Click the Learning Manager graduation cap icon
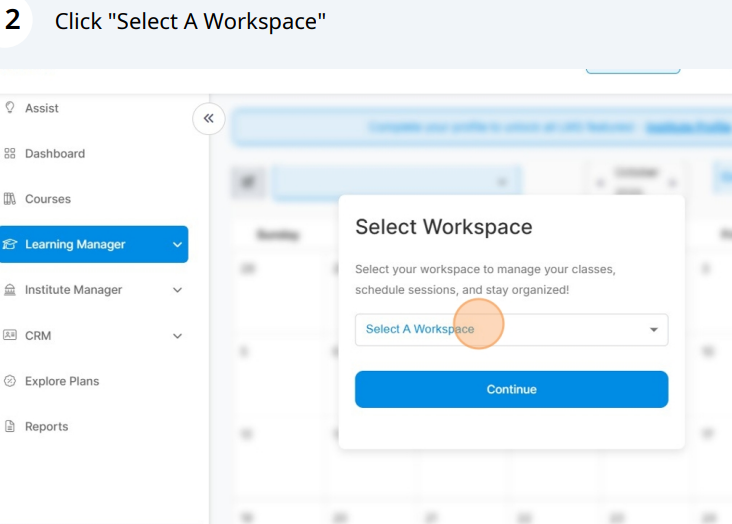Image resolution: width=732 pixels, height=524 pixels. click(10, 244)
